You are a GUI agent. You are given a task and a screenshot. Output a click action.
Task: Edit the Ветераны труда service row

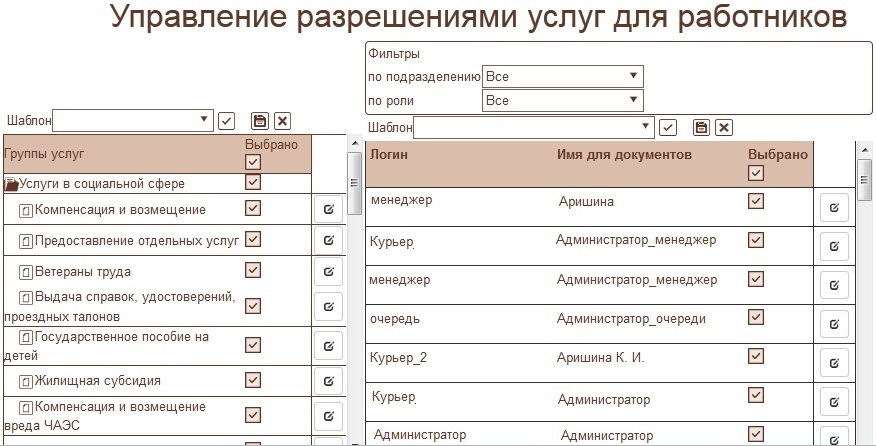coord(328,271)
